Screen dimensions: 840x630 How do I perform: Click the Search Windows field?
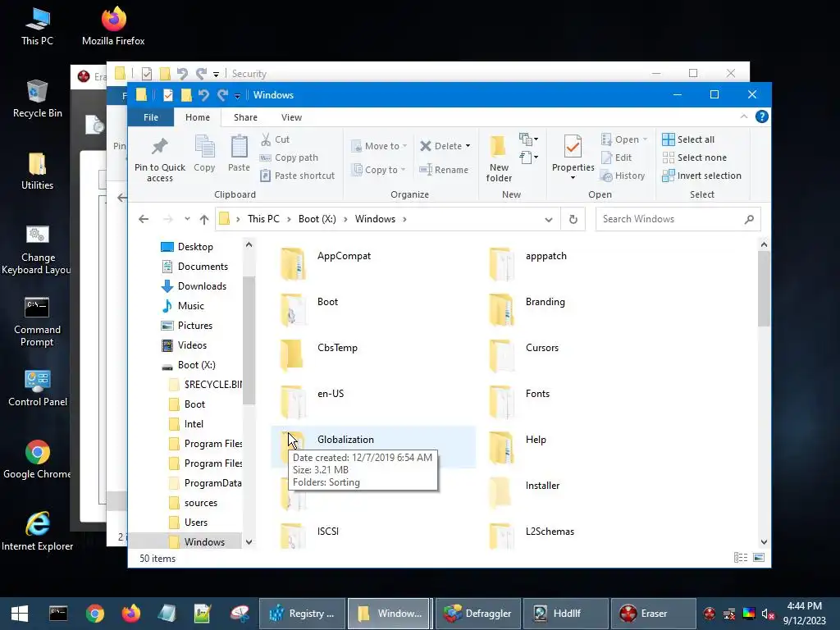(x=678, y=219)
